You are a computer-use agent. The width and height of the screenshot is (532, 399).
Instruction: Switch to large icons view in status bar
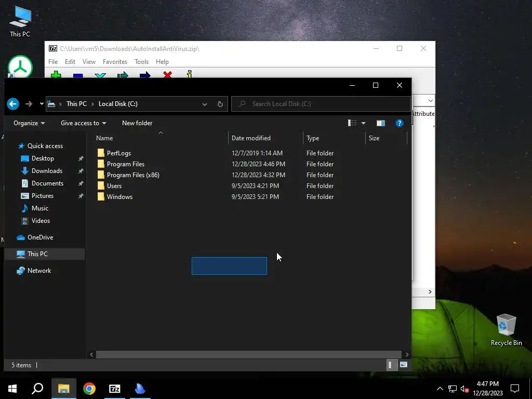pyautogui.click(x=403, y=365)
